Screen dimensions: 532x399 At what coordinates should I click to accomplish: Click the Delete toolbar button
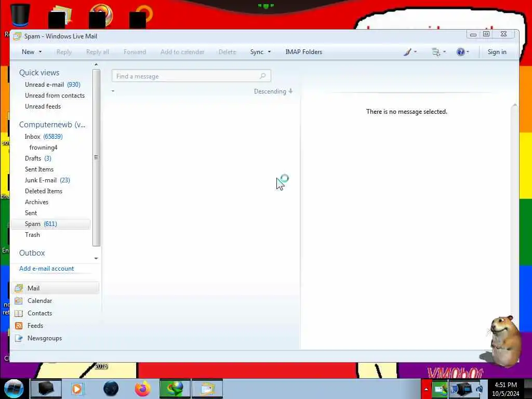pyautogui.click(x=228, y=52)
